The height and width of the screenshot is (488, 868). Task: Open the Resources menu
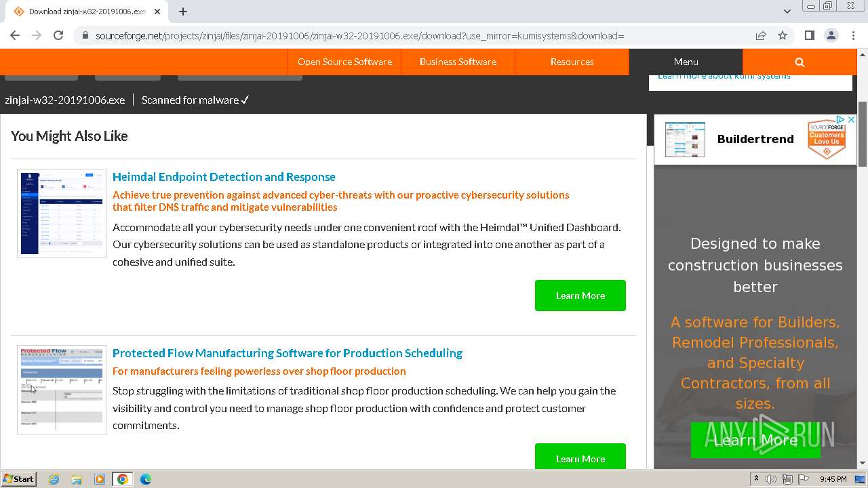coord(572,62)
